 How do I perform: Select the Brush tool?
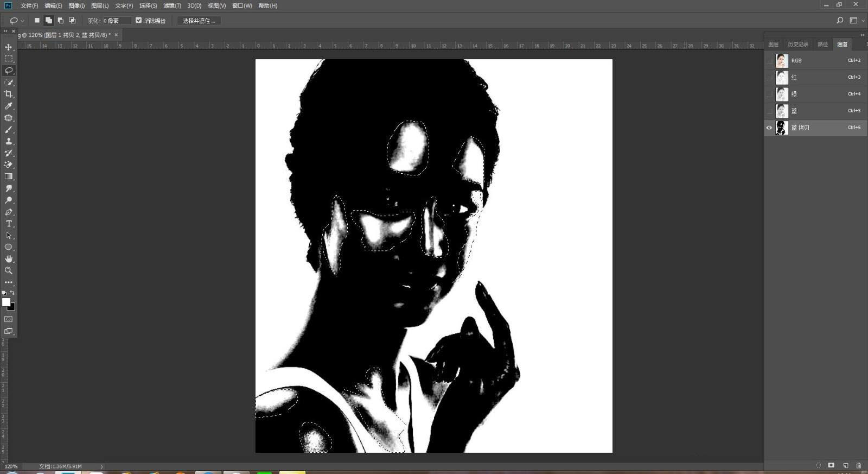9,130
